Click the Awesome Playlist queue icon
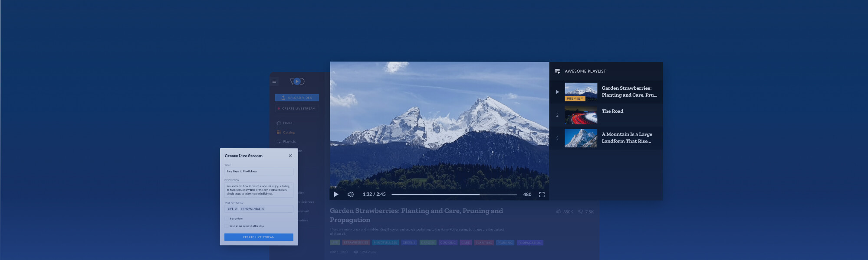Viewport: 868px width, 260px height. coord(557,71)
